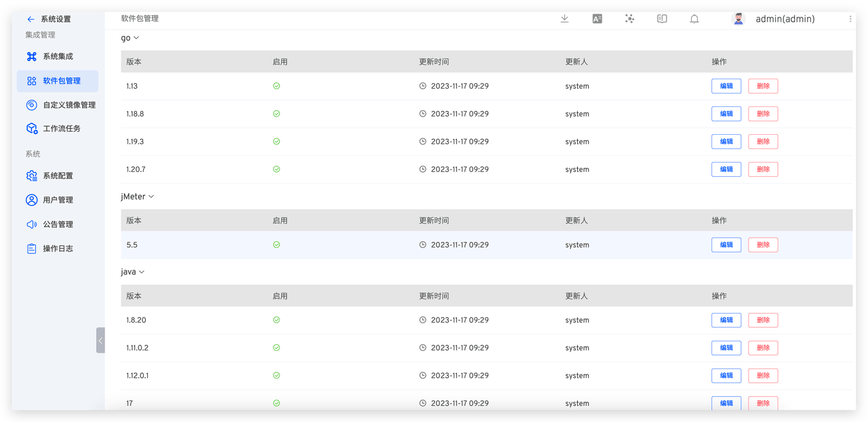Click 删除 button for go 1.20.7
The height and width of the screenshot is (422, 868).
763,169
